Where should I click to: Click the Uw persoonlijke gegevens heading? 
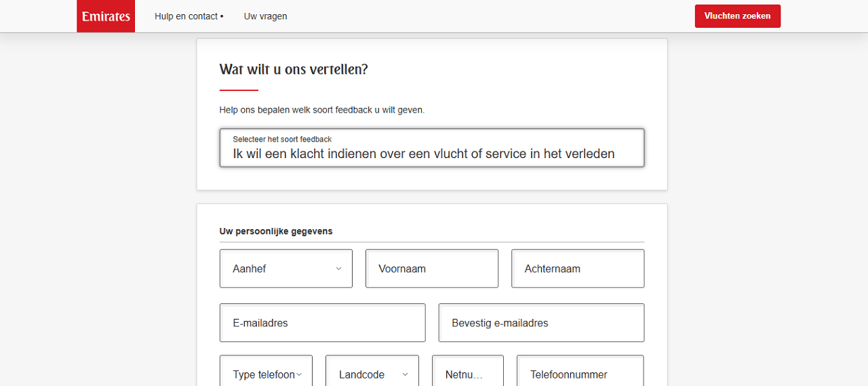(276, 231)
